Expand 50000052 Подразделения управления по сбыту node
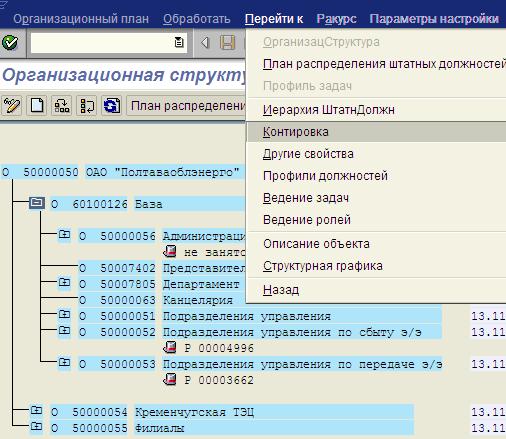Image resolution: width=506 pixels, height=439 pixels. click(x=64, y=330)
